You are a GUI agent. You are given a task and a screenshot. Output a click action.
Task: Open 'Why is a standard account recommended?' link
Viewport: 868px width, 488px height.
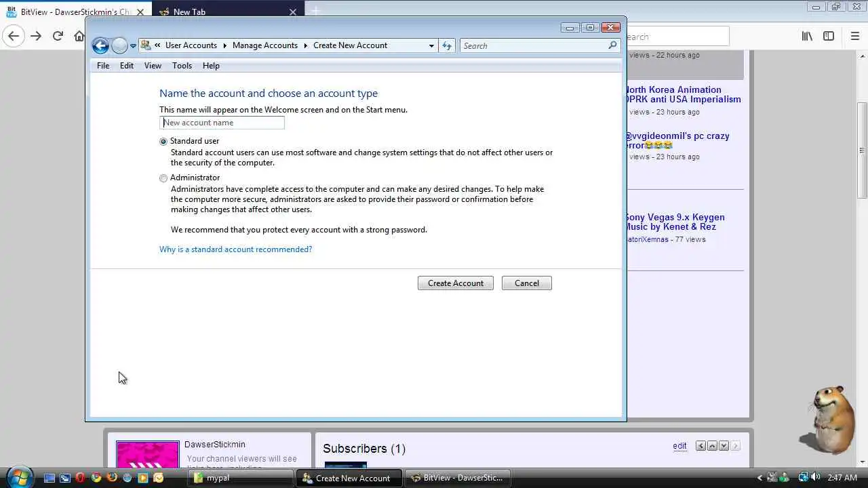(235, 249)
